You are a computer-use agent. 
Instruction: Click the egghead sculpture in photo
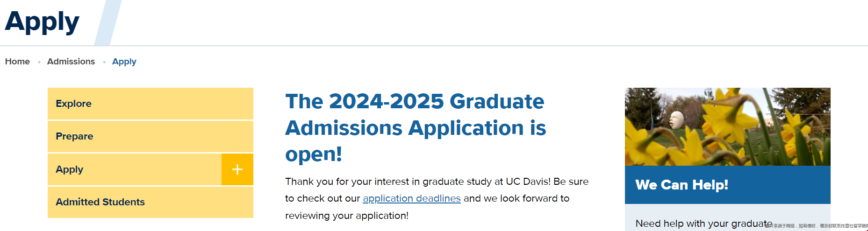tap(677, 119)
